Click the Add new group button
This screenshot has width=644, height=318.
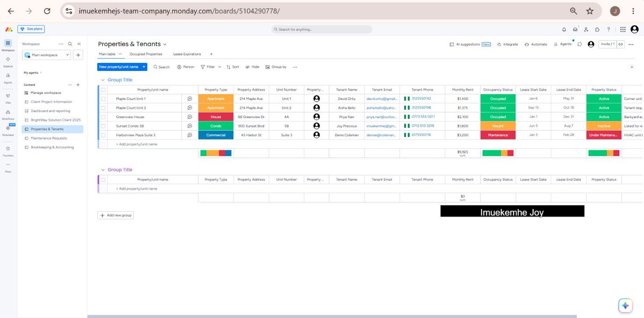point(115,215)
